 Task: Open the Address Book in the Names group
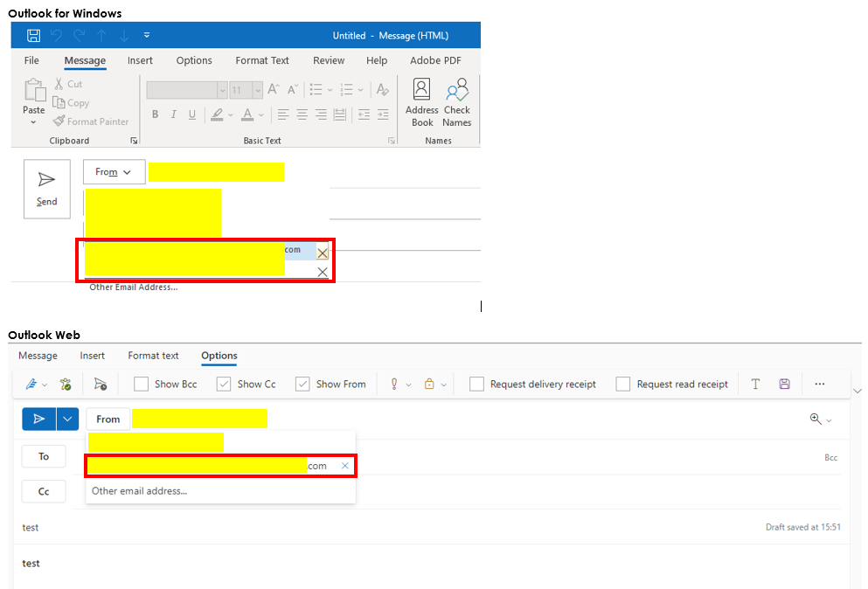tap(421, 96)
